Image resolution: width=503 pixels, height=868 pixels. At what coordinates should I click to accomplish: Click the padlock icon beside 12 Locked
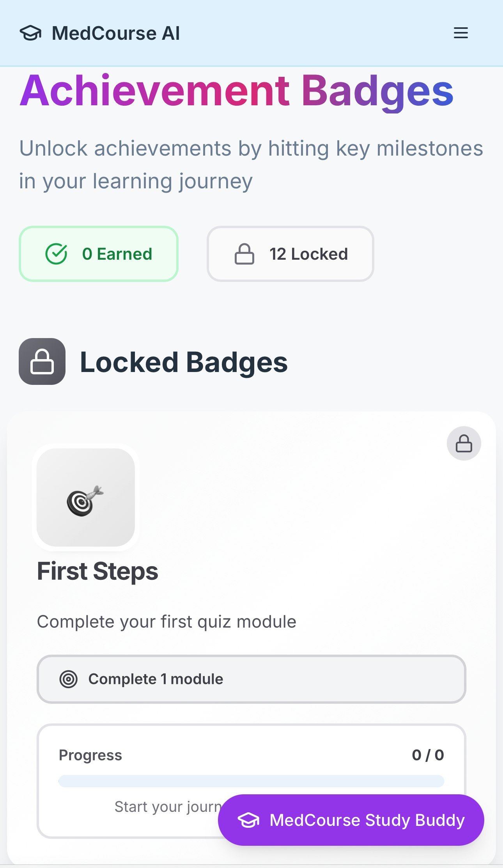pos(245,253)
